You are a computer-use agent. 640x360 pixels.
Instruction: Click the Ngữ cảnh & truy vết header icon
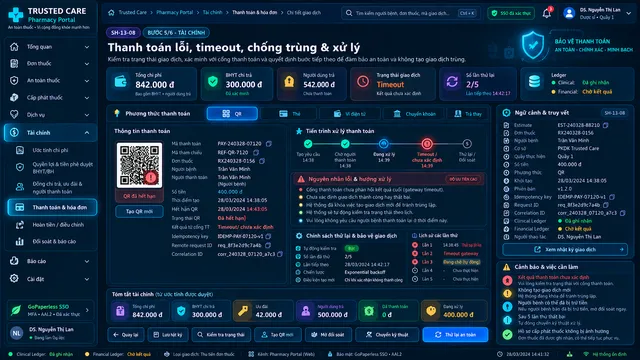pyautogui.click(x=506, y=113)
